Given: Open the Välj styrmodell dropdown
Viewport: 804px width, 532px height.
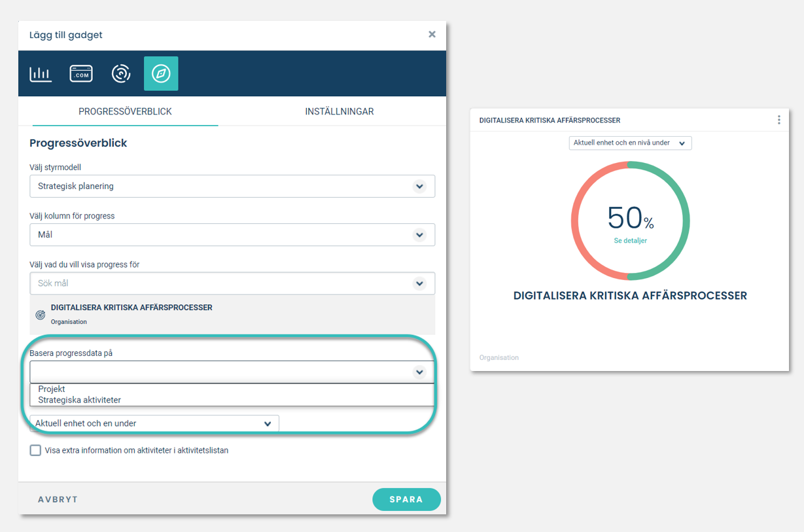Looking at the screenshot, I should [232, 186].
